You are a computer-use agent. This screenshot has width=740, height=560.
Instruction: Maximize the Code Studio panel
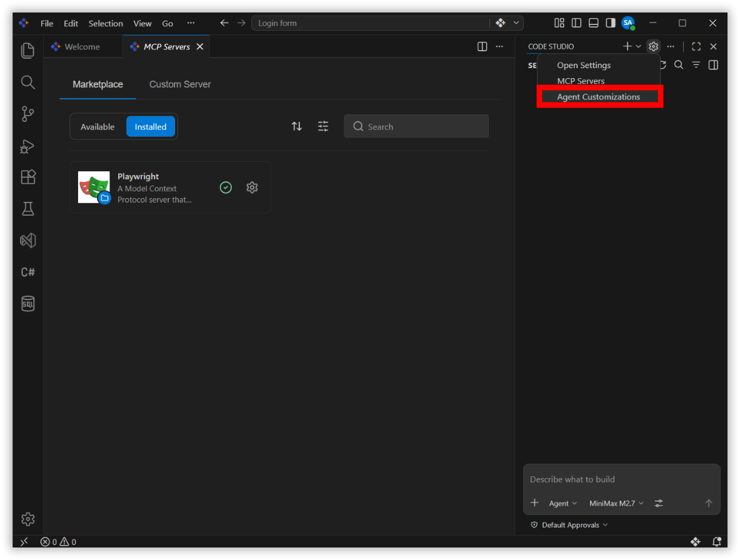pos(696,46)
